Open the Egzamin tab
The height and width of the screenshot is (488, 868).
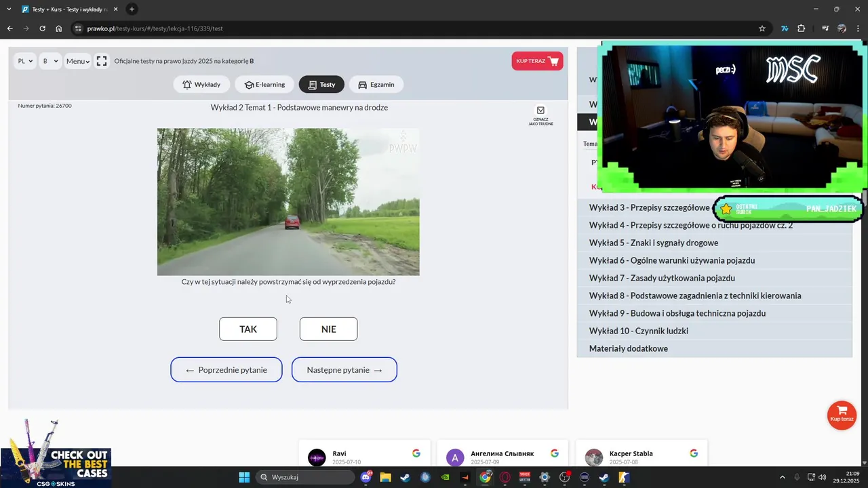376,85
